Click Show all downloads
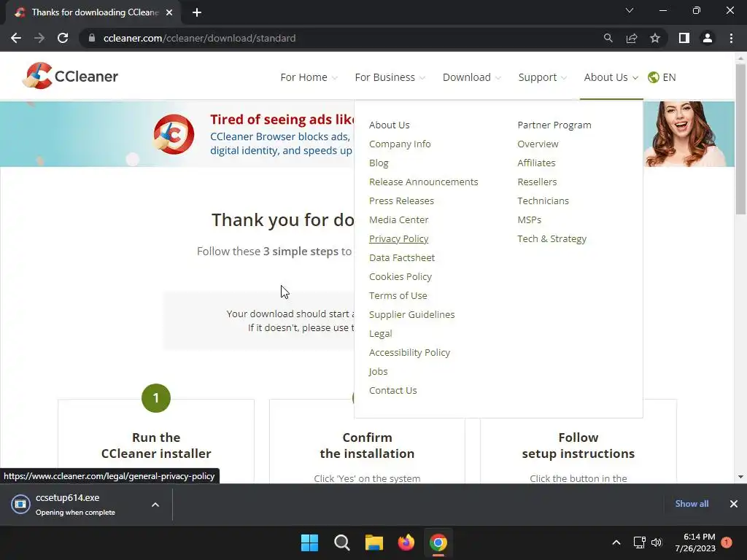 [692, 504]
